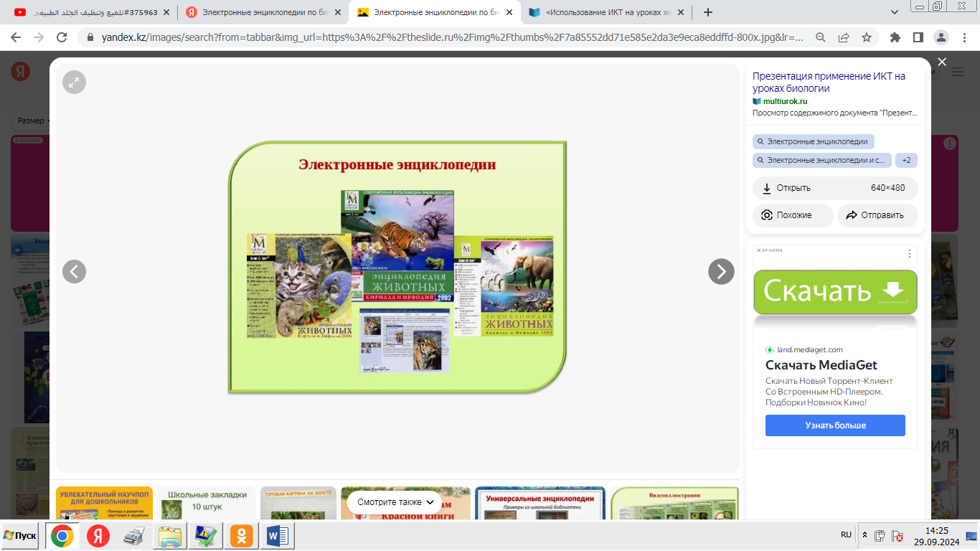
Task: Open the Красной книги thumbnail
Action: click(x=405, y=503)
